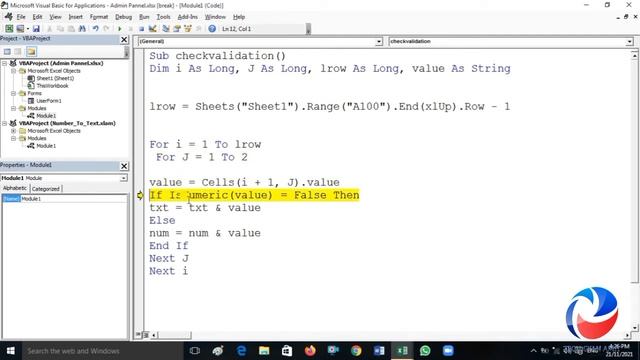640x360 pixels.
Task: Click the code window vertical scrollbar
Action: (634, 191)
